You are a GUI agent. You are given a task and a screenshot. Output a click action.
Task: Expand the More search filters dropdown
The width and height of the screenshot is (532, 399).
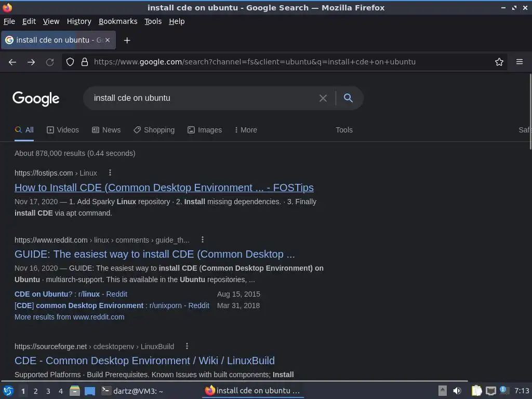(x=246, y=130)
